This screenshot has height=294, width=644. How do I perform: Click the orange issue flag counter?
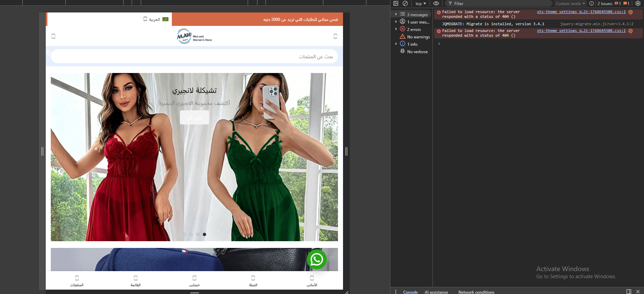coord(627,3)
